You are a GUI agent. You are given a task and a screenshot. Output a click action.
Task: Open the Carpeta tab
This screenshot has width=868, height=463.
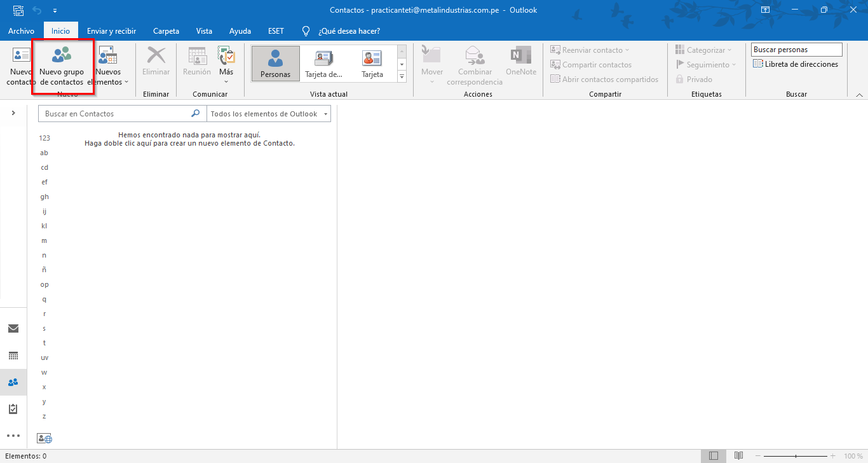click(166, 31)
